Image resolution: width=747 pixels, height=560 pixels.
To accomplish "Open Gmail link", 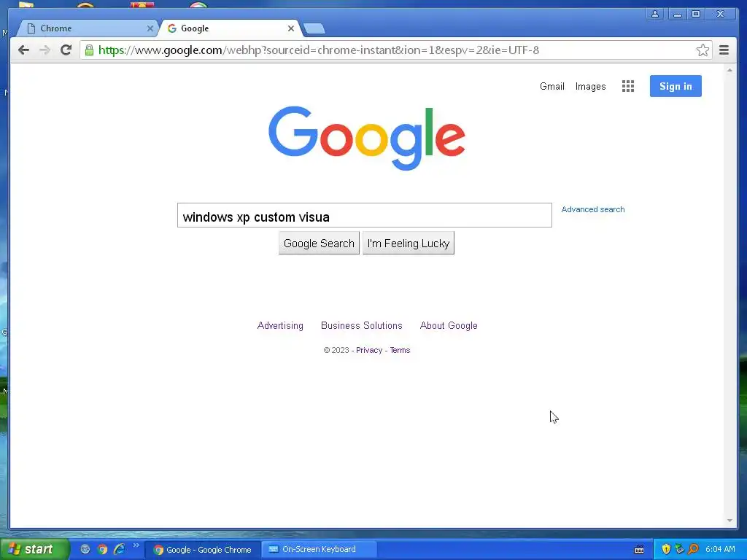I will [551, 86].
